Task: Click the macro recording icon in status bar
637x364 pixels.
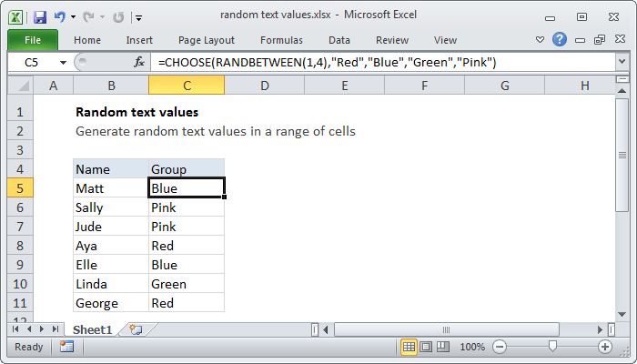Action: [x=66, y=347]
